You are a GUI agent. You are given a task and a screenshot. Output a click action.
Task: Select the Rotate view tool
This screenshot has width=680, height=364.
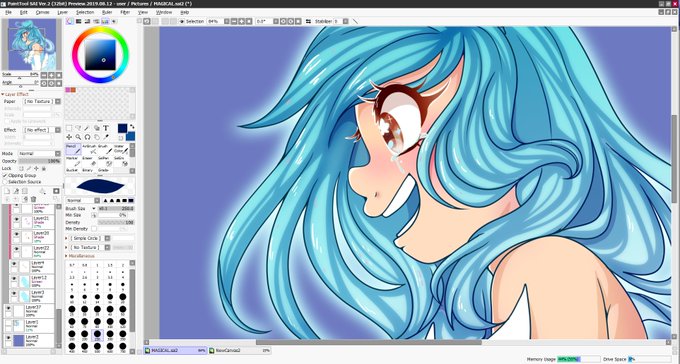tap(87, 137)
